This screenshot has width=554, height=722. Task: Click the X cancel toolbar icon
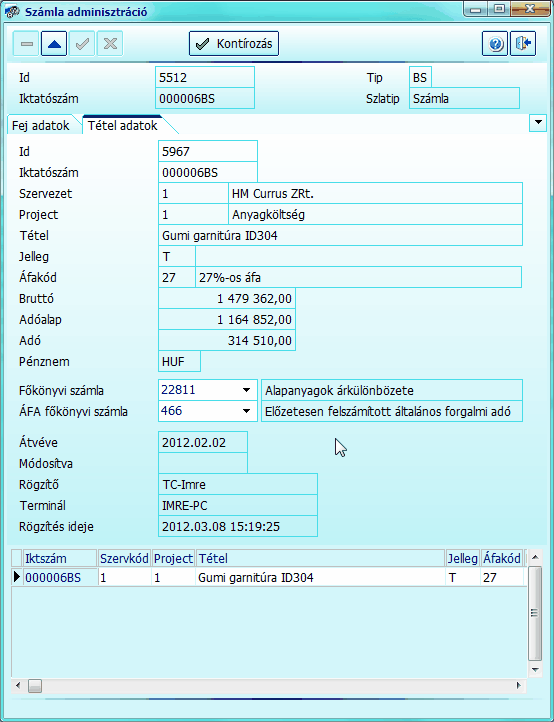[110, 44]
